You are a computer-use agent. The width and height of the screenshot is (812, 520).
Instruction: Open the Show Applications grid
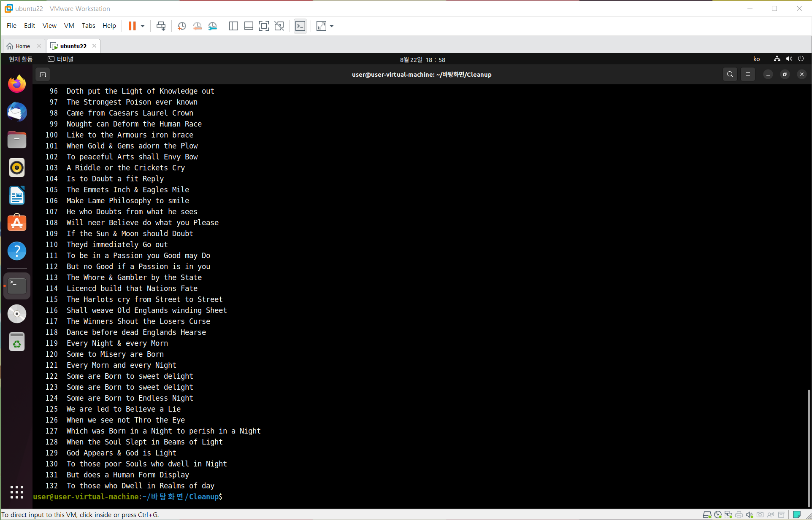pyautogui.click(x=17, y=492)
